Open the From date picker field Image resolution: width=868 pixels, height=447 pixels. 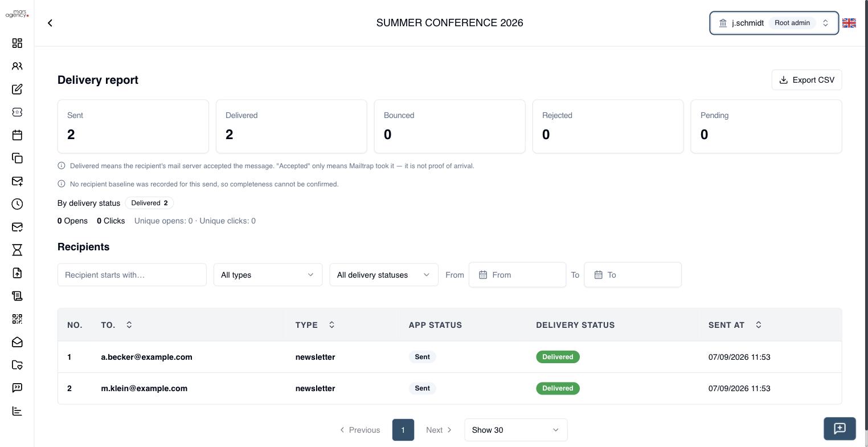click(x=517, y=275)
